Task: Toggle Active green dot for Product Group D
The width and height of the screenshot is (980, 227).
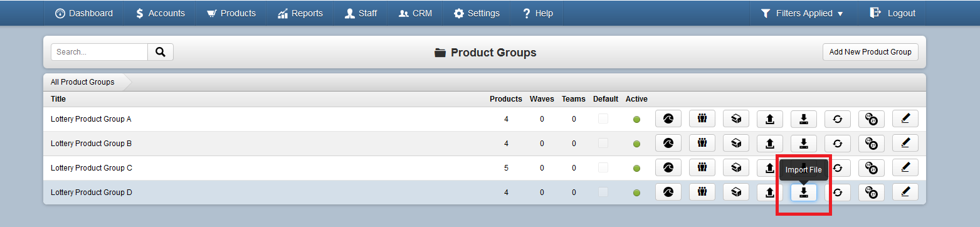Action: (636, 193)
